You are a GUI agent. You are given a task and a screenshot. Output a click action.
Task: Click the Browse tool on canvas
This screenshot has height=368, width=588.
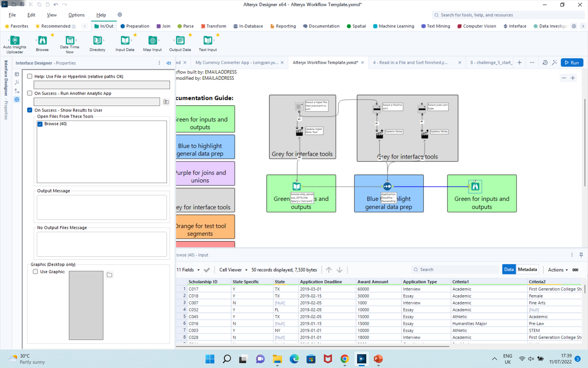pos(475,186)
